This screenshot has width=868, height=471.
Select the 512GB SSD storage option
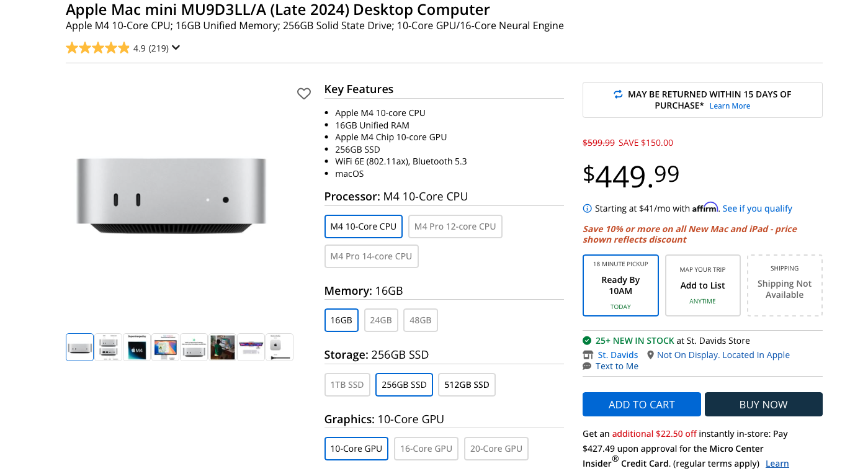click(467, 385)
